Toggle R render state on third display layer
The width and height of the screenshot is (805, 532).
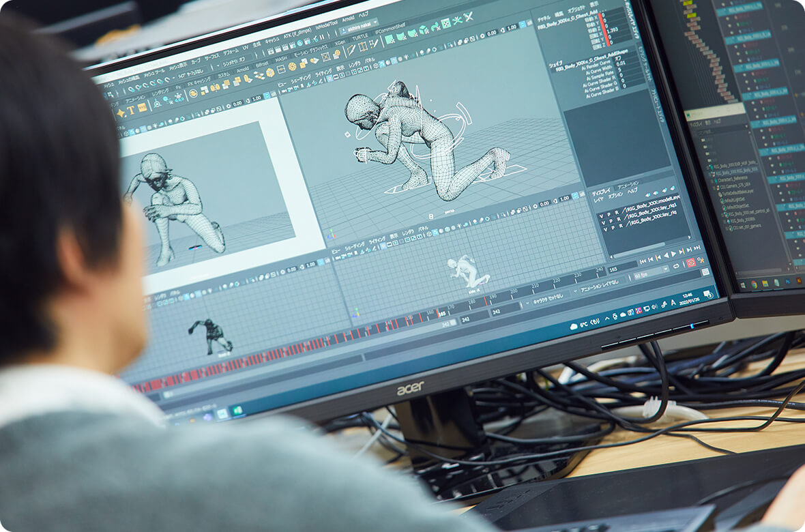(x=622, y=226)
